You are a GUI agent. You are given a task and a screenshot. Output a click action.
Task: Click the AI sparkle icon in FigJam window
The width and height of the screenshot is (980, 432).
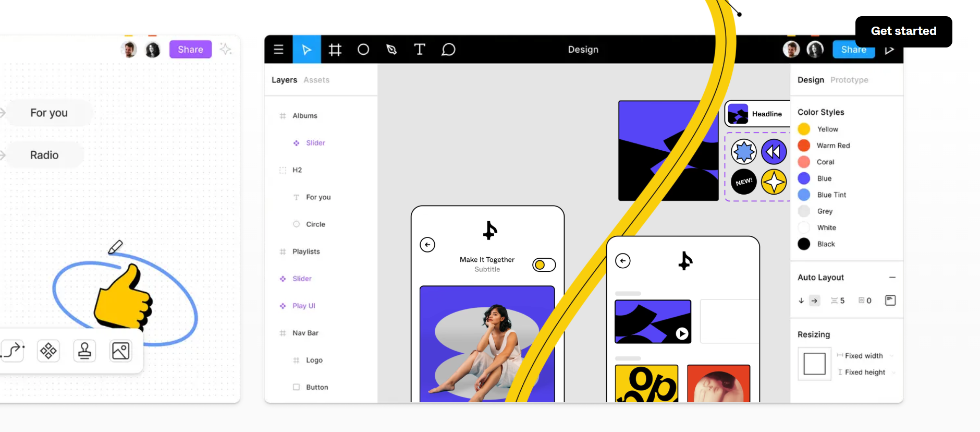(226, 49)
